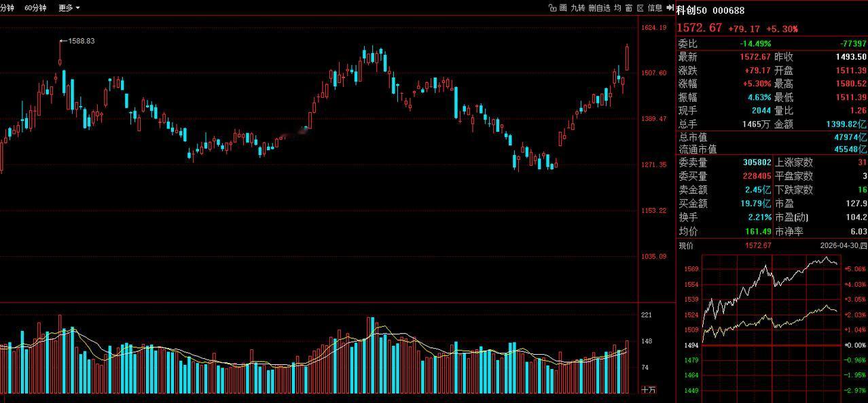Collapse the right quote panel arrow
The width and height of the screenshot is (868, 403).
(670, 8)
